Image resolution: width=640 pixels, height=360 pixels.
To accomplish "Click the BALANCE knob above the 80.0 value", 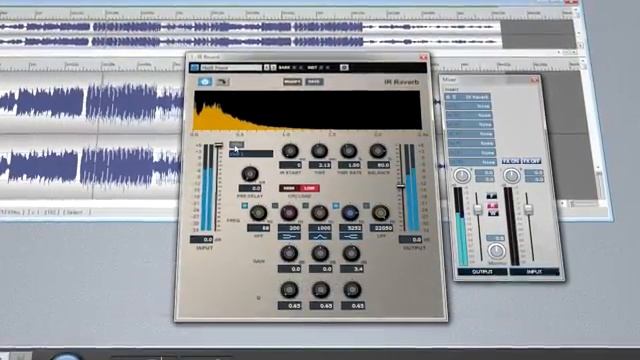I will point(378,151).
